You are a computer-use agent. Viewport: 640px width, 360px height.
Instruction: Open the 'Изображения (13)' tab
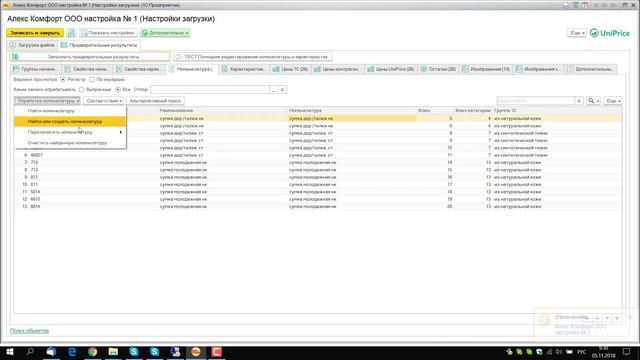[x=486, y=69]
